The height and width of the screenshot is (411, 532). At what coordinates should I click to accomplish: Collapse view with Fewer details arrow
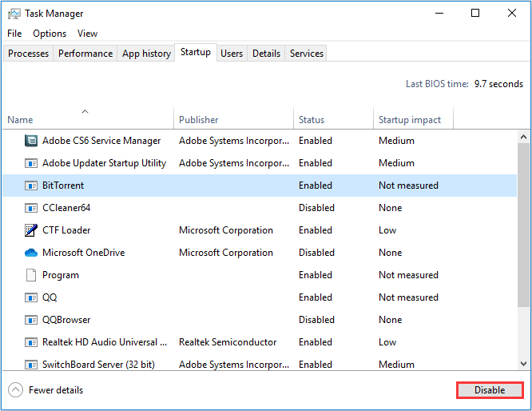[x=16, y=390]
